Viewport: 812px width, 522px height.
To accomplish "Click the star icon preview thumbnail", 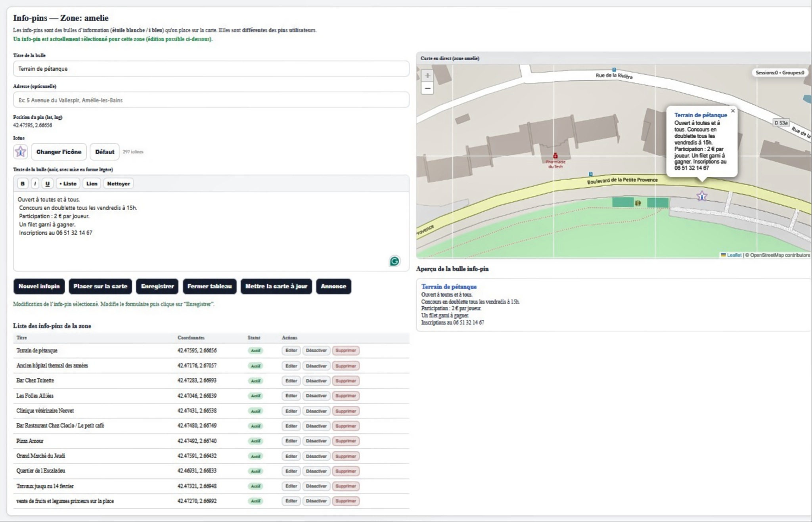I will click(20, 152).
